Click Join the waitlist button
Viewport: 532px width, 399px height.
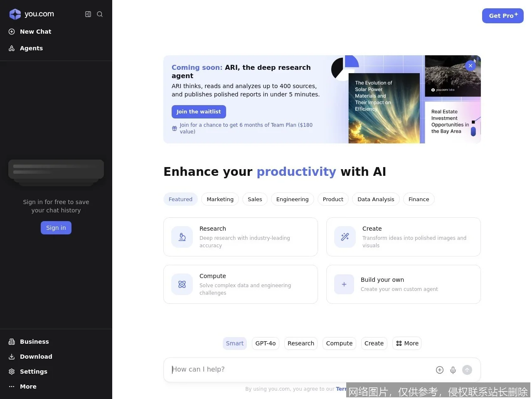pyautogui.click(x=199, y=112)
